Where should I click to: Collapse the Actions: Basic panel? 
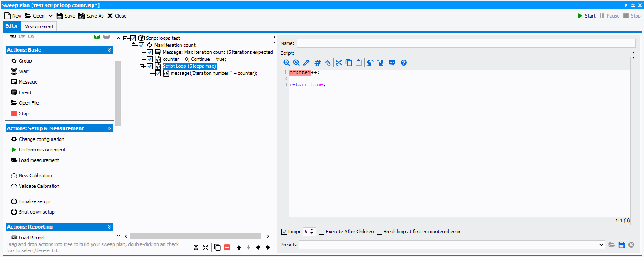point(109,50)
